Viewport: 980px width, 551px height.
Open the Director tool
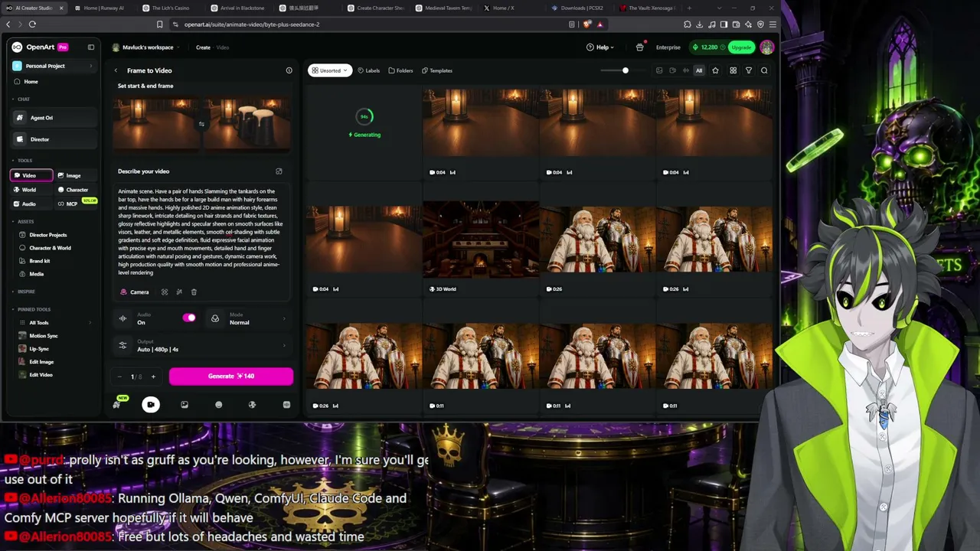[x=53, y=139]
